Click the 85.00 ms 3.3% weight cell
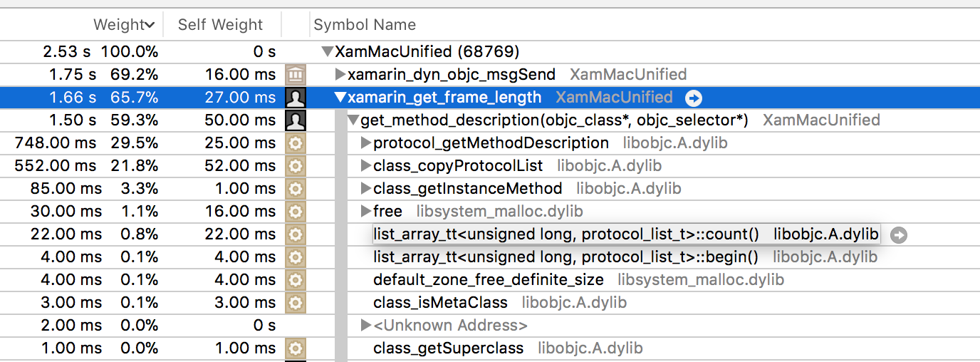The height and width of the screenshot is (362, 980). [94, 189]
